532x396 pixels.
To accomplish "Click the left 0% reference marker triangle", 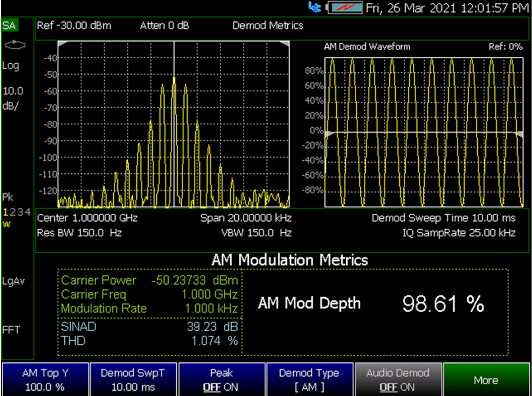I will click(x=330, y=134).
